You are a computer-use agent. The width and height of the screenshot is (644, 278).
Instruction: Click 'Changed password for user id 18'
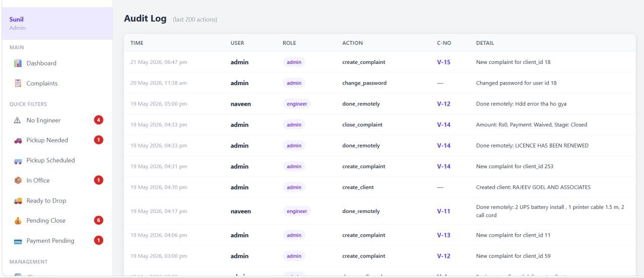tap(516, 83)
